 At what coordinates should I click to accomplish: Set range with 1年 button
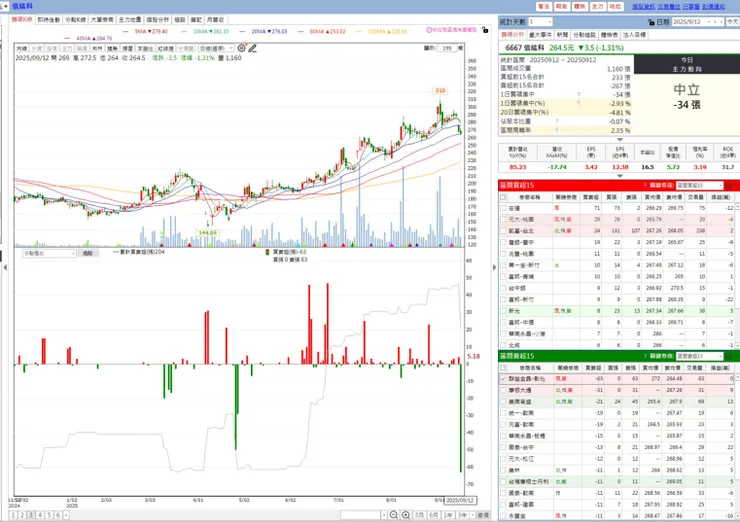point(448,515)
